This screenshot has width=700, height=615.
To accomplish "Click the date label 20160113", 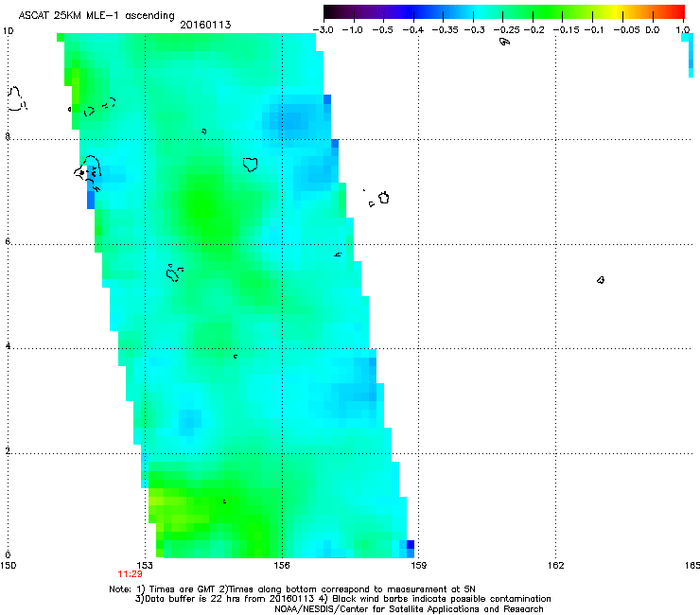I will tap(205, 25).
